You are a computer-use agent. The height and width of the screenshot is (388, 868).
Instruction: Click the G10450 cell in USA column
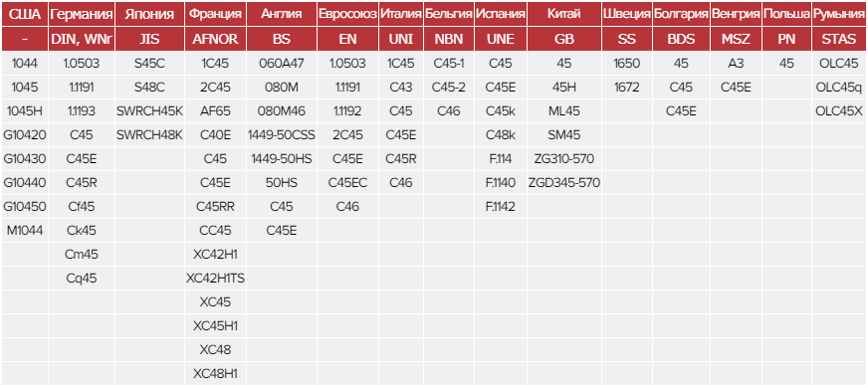click(x=24, y=207)
